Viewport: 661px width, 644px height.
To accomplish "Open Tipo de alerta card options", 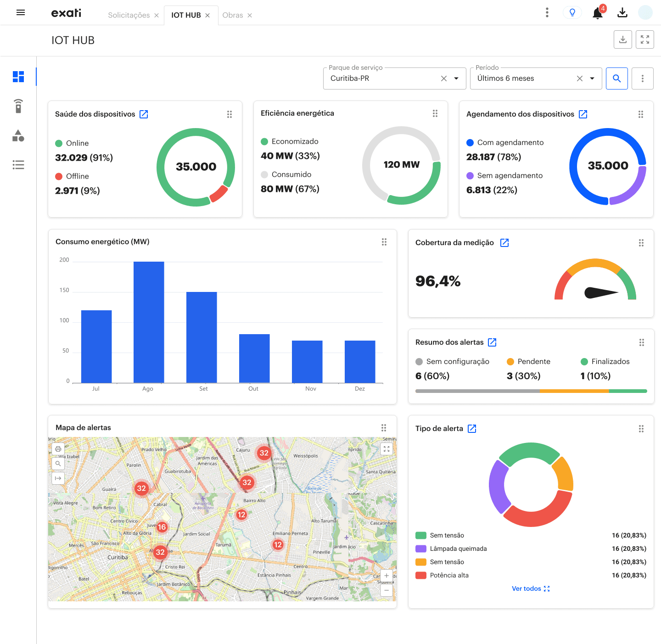I will [641, 429].
